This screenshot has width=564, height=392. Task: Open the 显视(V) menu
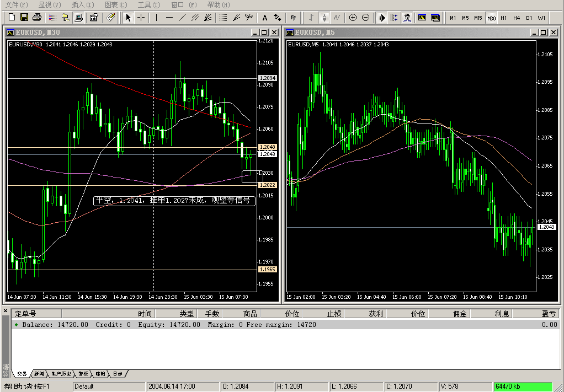point(50,4)
